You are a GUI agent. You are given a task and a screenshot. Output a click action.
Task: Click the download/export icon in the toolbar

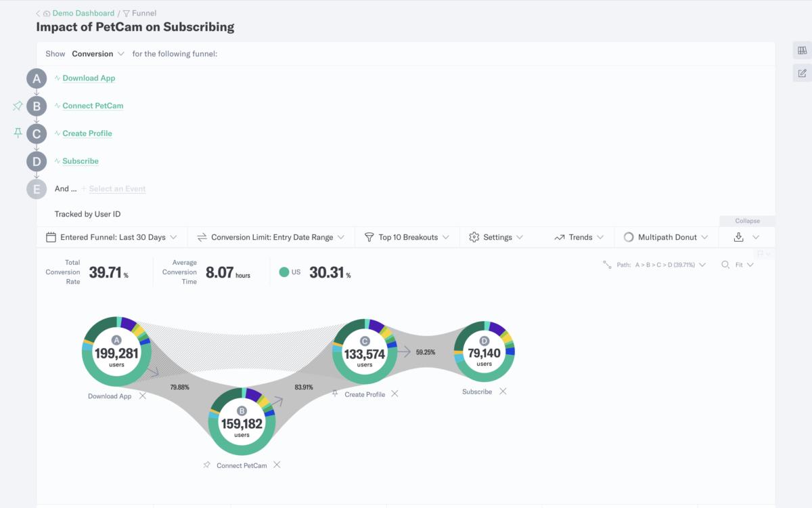click(739, 237)
